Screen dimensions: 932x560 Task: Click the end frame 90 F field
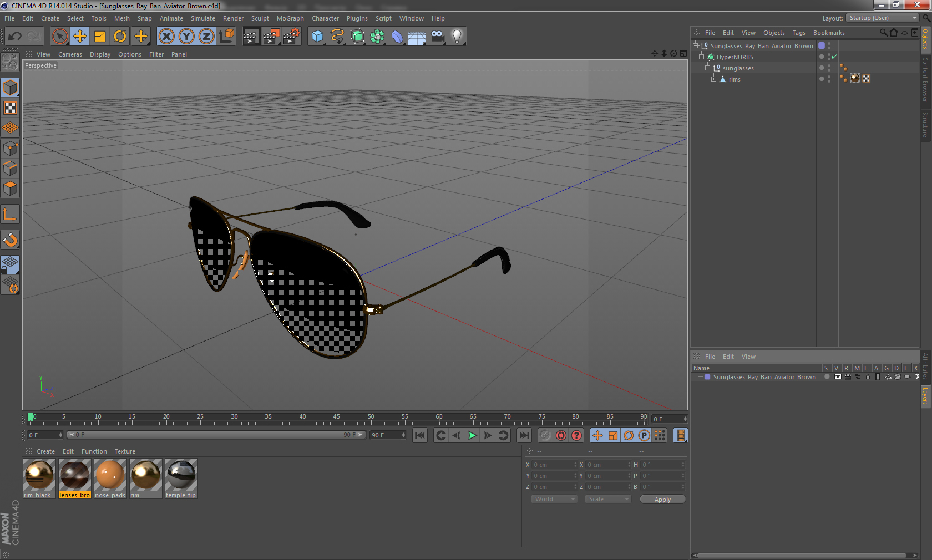pos(388,435)
